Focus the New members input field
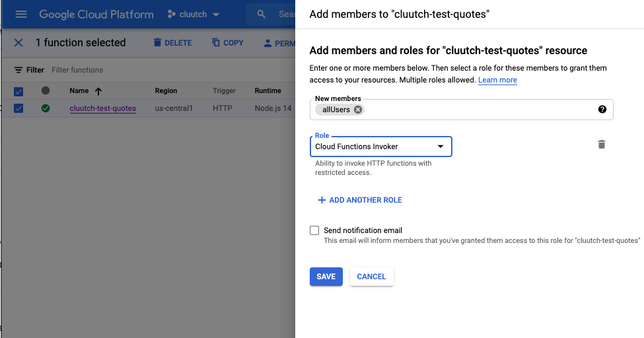Screen dimensions: 644x338 tap(461, 110)
